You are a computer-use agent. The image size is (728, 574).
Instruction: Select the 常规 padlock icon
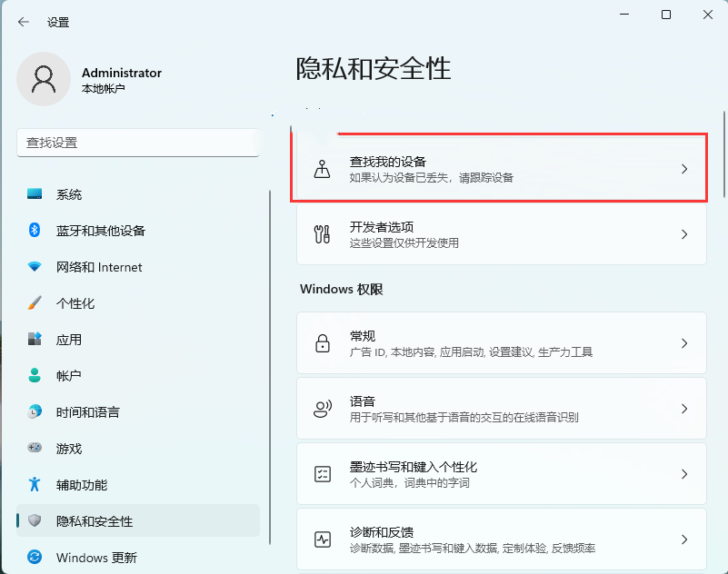point(322,343)
